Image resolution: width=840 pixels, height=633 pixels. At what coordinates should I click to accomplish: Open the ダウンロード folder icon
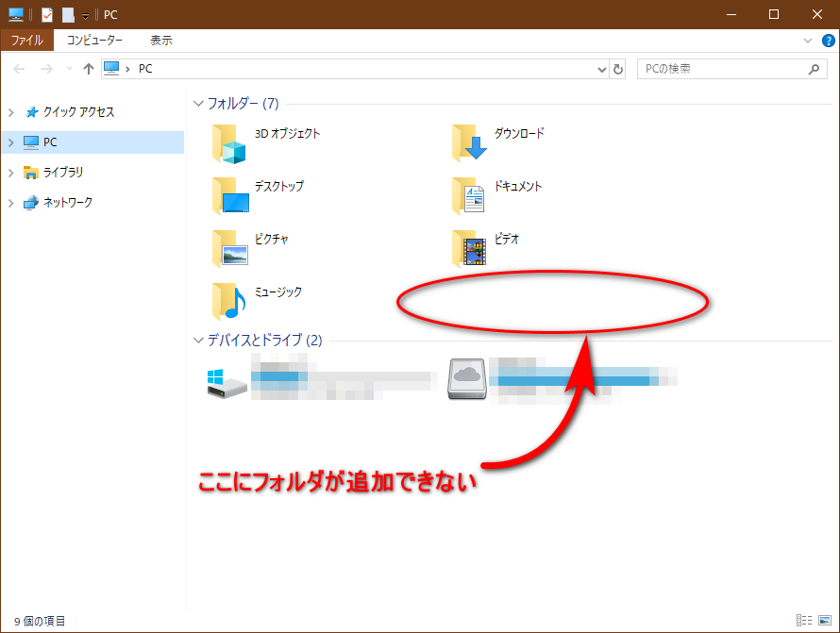pyautogui.click(x=469, y=143)
